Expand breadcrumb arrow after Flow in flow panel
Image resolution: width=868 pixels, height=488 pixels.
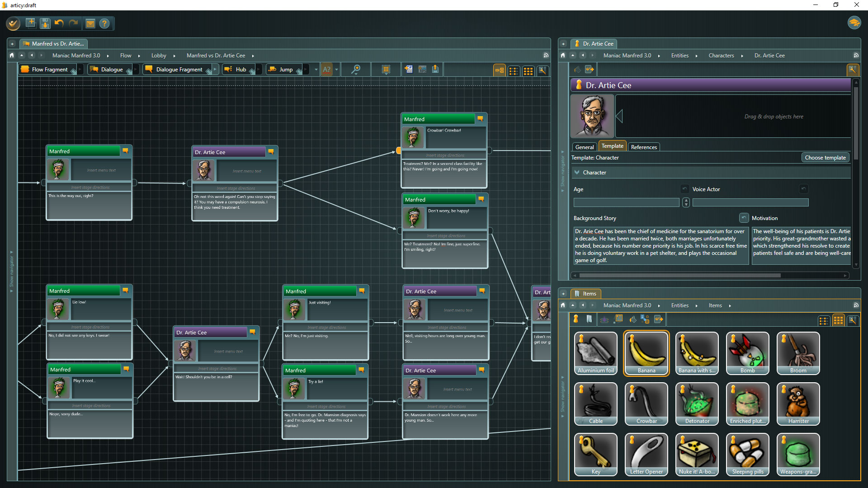(139, 56)
